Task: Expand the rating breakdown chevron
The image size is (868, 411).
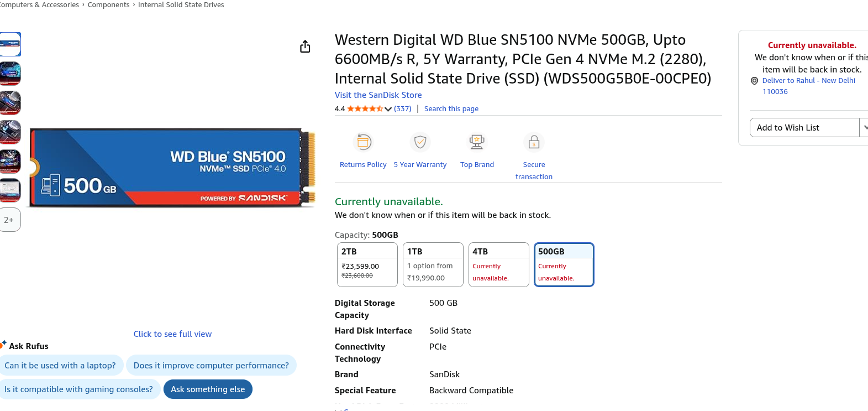Action: coord(388,109)
